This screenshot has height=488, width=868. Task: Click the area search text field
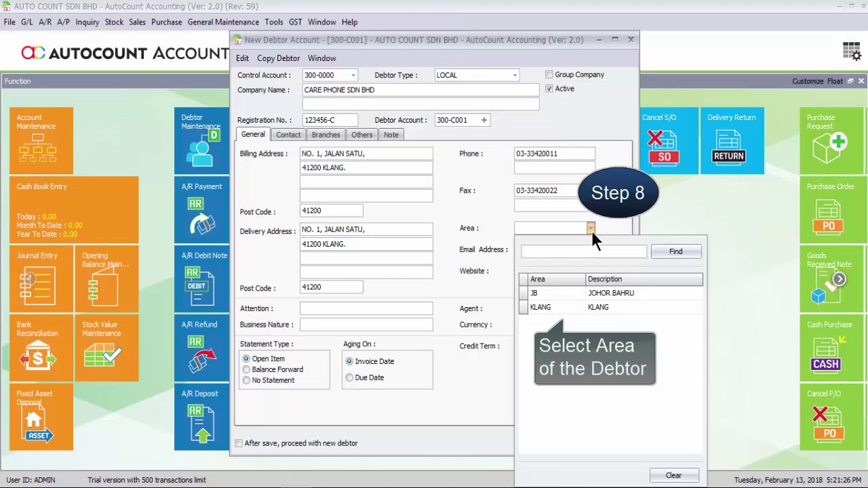[x=584, y=251]
